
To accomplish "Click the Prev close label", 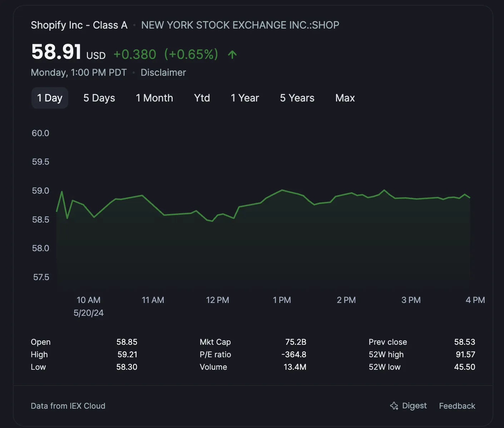I will [x=388, y=342].
